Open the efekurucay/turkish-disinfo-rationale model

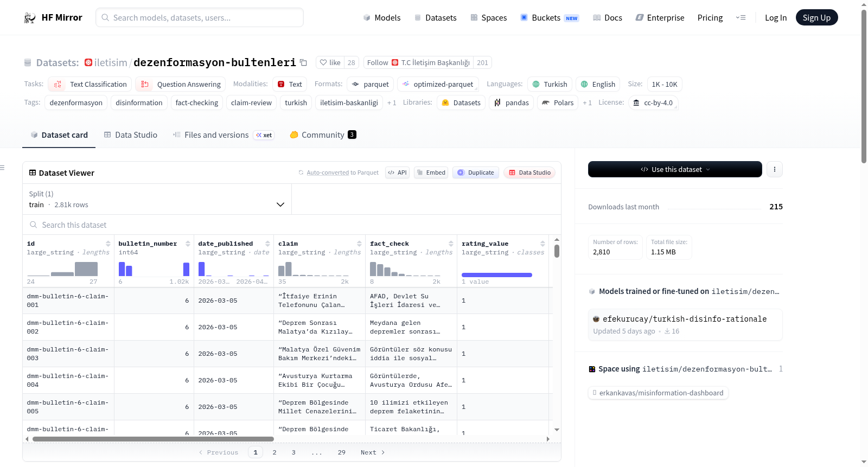coord(685,324)
